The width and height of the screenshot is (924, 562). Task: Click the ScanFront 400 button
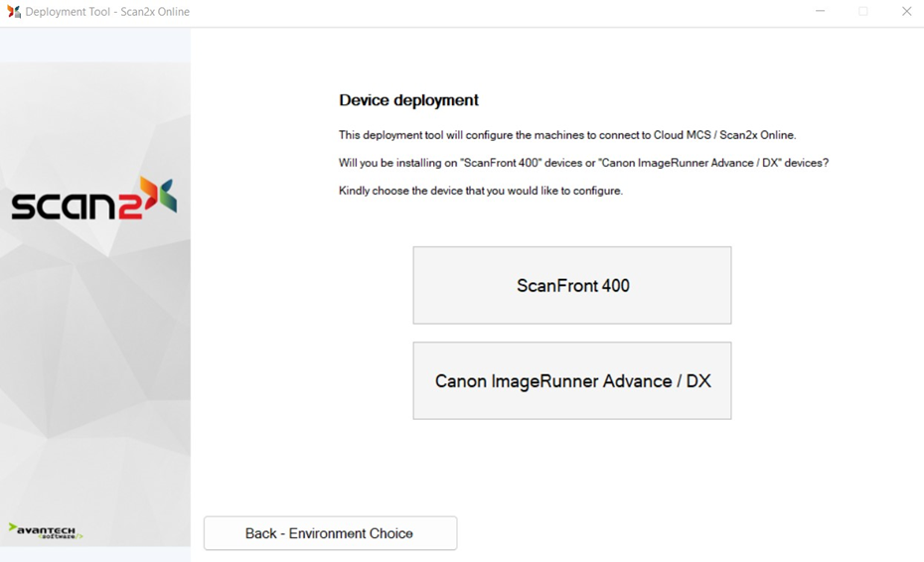572,285
